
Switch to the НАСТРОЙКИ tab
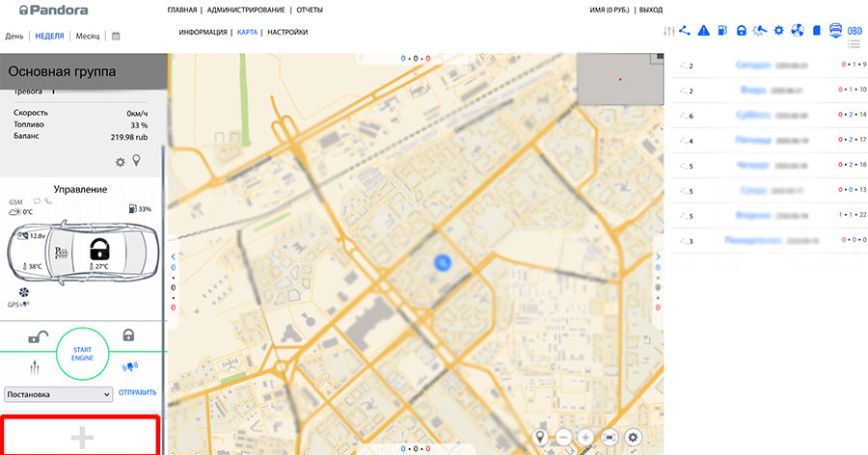pyautogui.click(x=287, y=32)
